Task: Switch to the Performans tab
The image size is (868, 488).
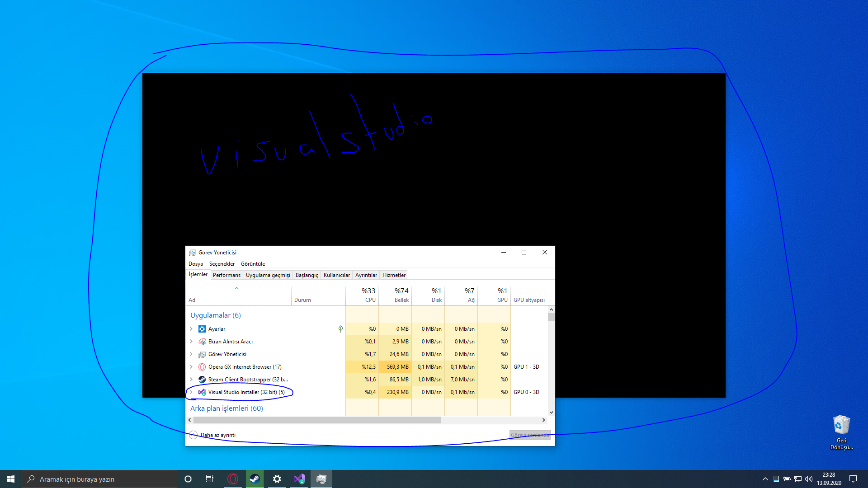Action: coord(226,275)
